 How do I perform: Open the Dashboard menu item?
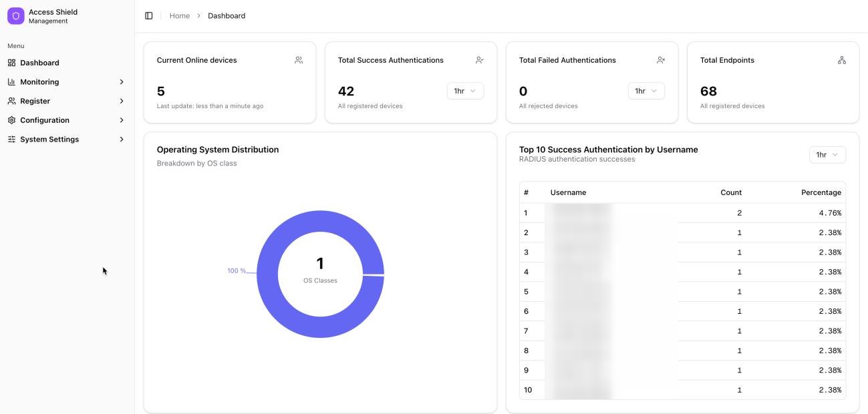(x=67, y=63)
